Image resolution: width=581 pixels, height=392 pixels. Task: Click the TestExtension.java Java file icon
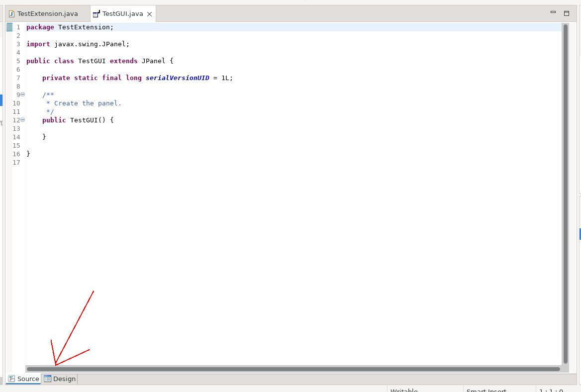11,14
